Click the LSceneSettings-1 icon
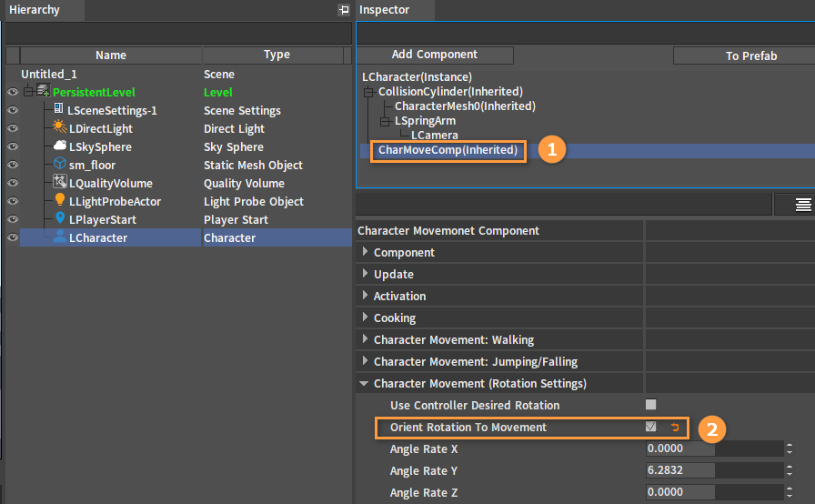The width and height of the screenshot is (815, 504). point(59,108)
